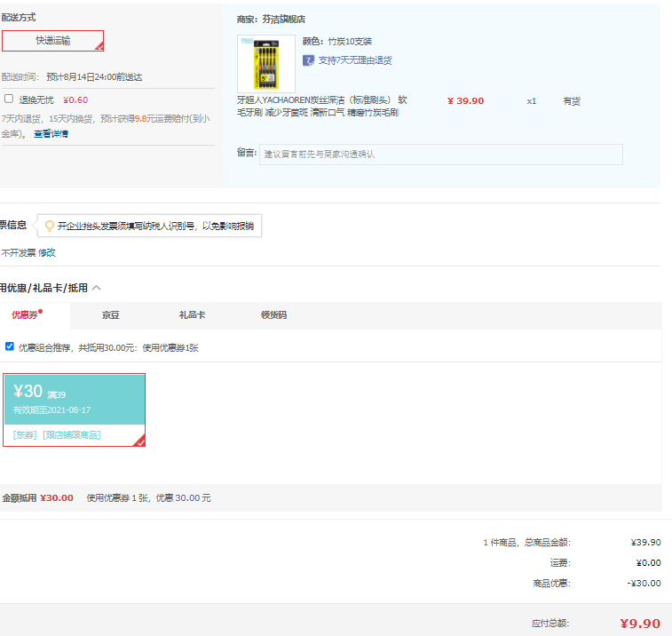Click the 7-day return badge icon
This screenshot has width=672, height=636.
309,60
